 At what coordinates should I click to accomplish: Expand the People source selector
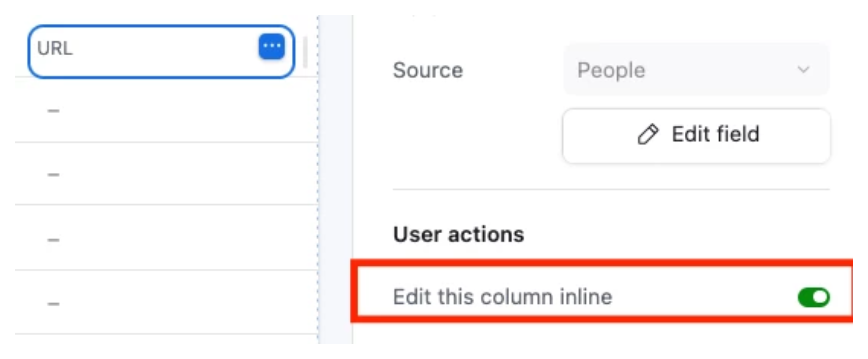click(695, 70)
